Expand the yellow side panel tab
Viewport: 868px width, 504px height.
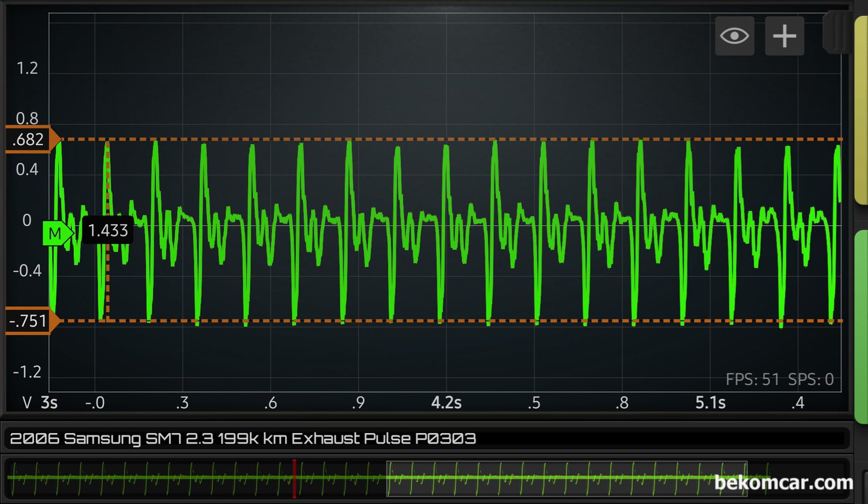click(861, 111)
